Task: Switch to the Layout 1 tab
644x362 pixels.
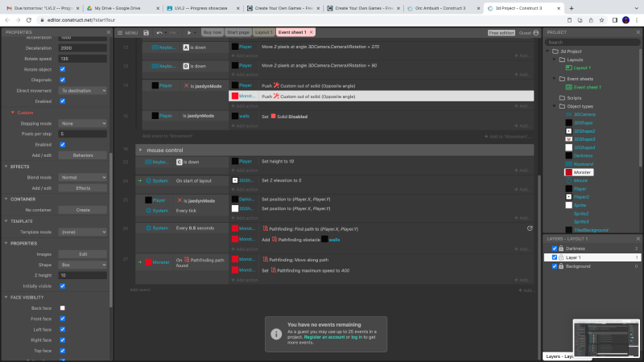Action: pos(263,32)
